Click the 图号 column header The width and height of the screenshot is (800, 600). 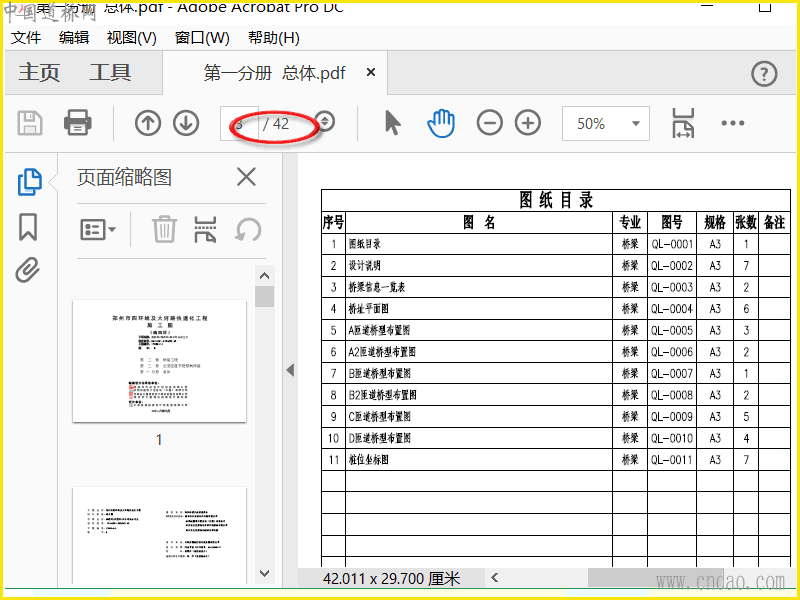[672, 222]
